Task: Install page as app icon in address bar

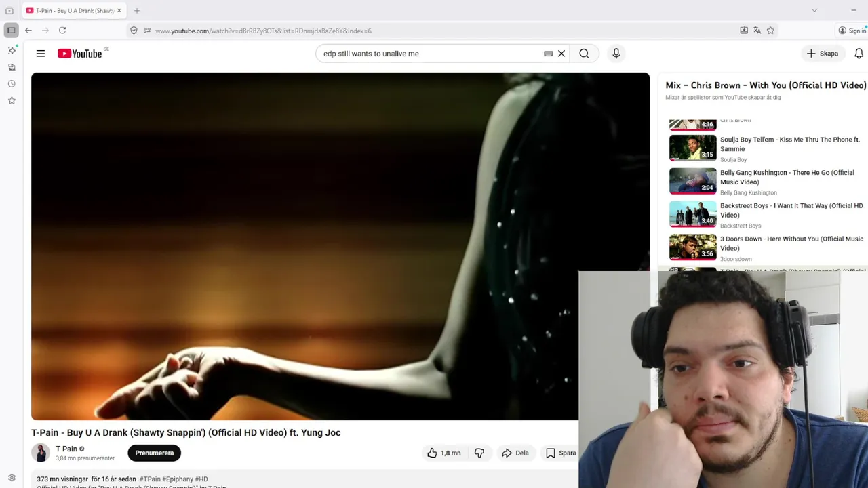Action: click(x=744, y=30)
